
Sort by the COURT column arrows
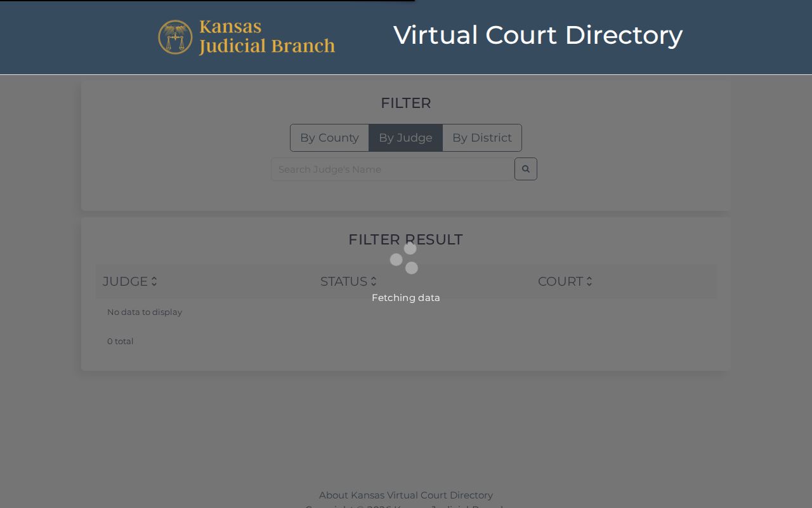[589, 281]
